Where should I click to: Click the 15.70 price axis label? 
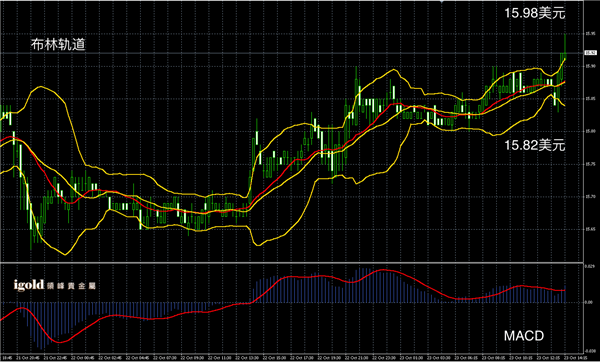(x=589, y=197)
